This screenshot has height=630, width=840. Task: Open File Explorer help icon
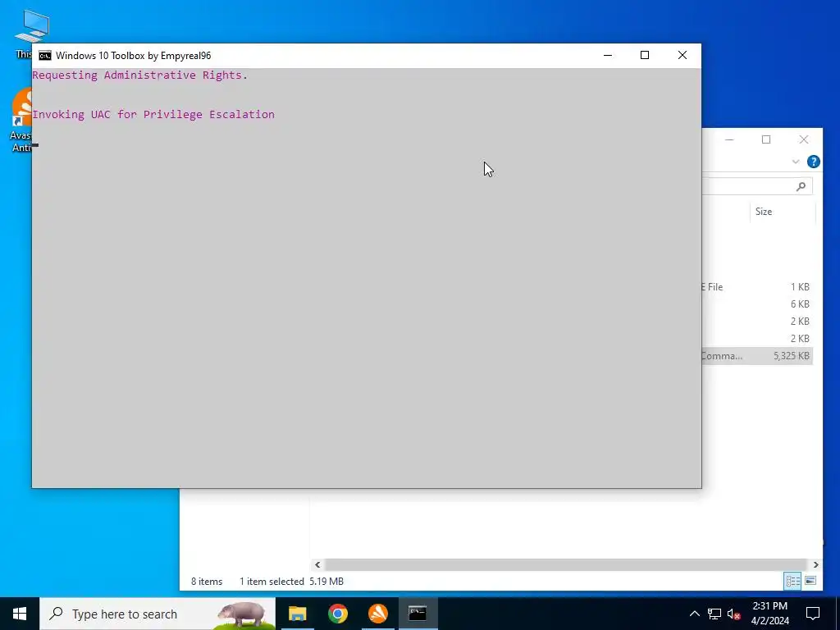coord(813,162)
